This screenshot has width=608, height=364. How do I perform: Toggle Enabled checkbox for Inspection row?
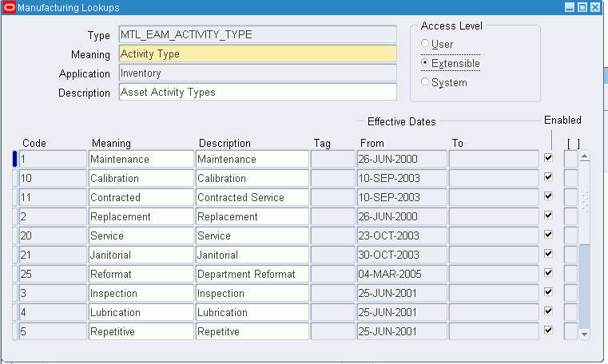tap(548, 292)
